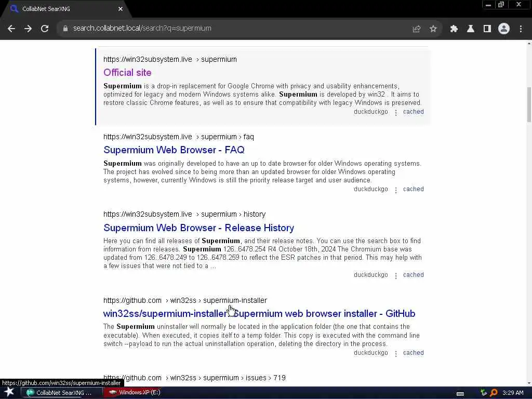
Task: Open the three-dot browser menu
Action: coord(521,29)
